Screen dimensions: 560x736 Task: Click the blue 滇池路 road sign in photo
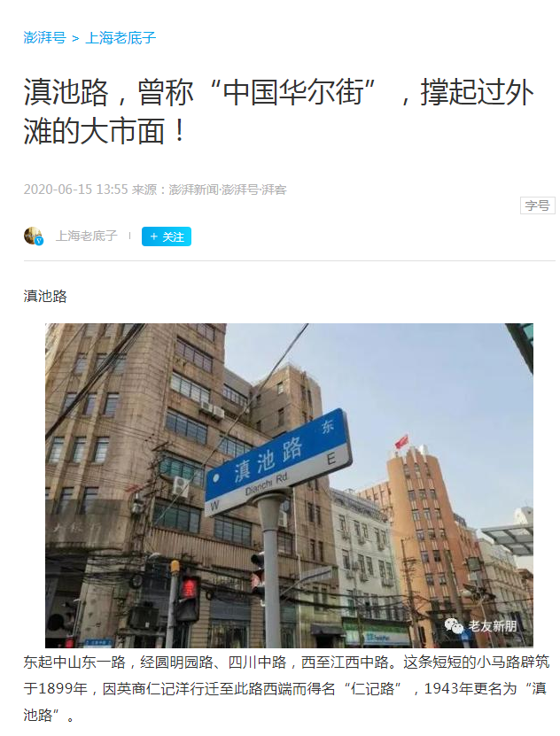278,463
